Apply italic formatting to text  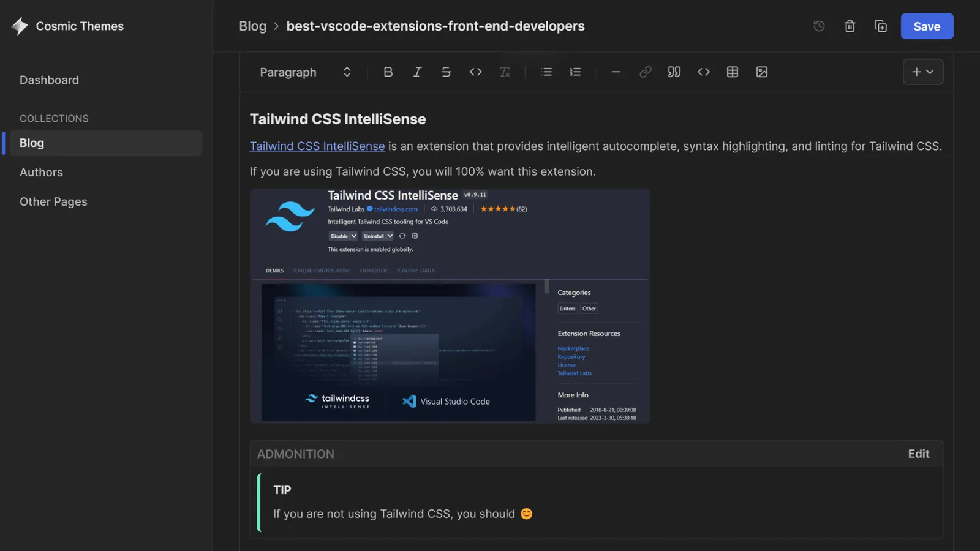[417, 72]
